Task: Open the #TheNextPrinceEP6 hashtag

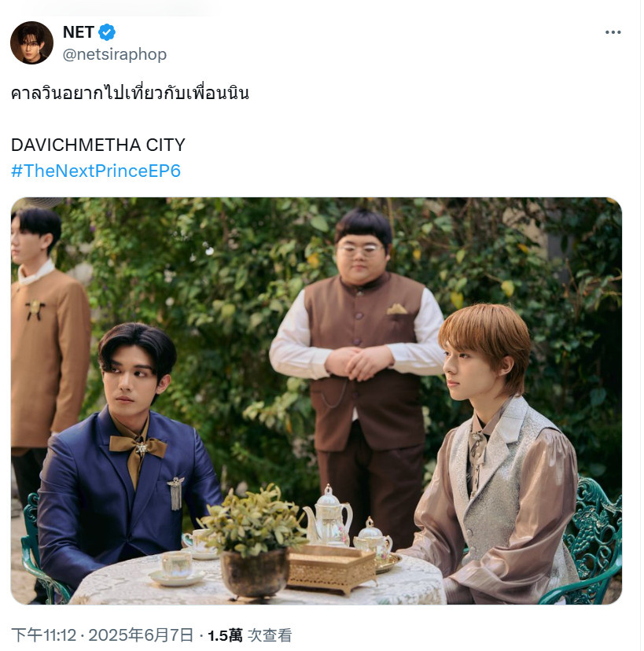Action: click(96, 171)
